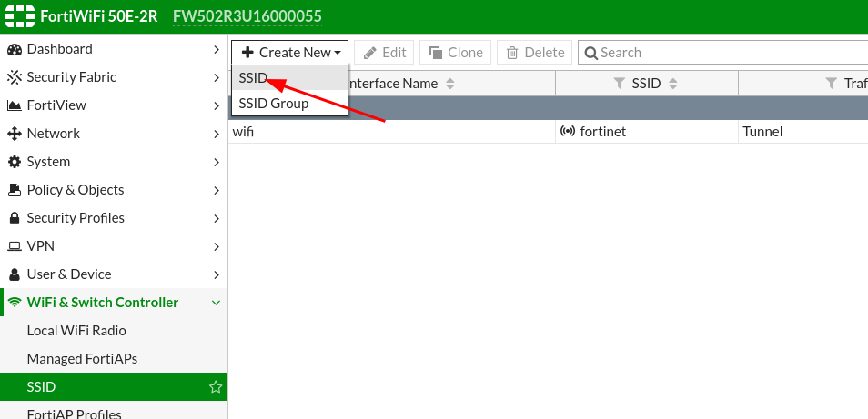Choose SSID Group from the dropdown menu
The image size is (868, 419).
pyautogui.click(x=274, y=104)
